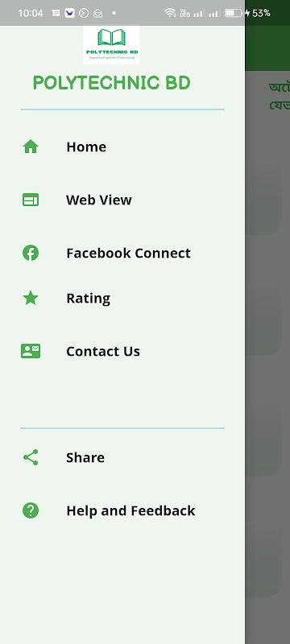Tap the green Home house icon

(x=31, y=147)
